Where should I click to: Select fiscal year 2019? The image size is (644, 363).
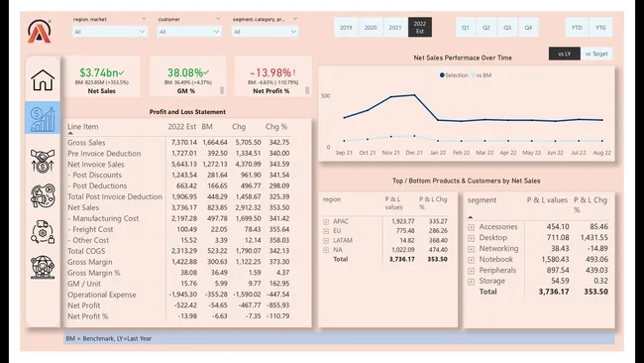(346, 27)
